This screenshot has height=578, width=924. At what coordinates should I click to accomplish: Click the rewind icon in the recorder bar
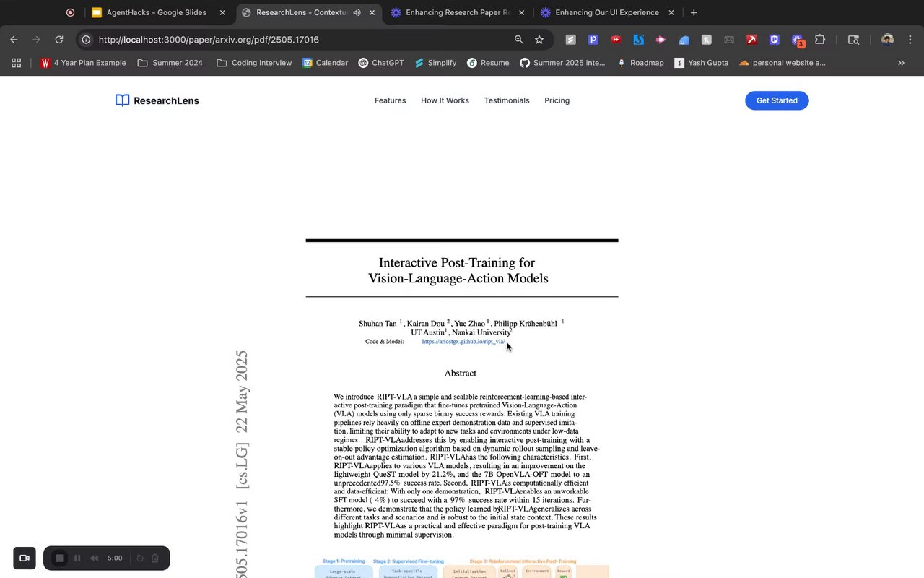click(94, 558)
